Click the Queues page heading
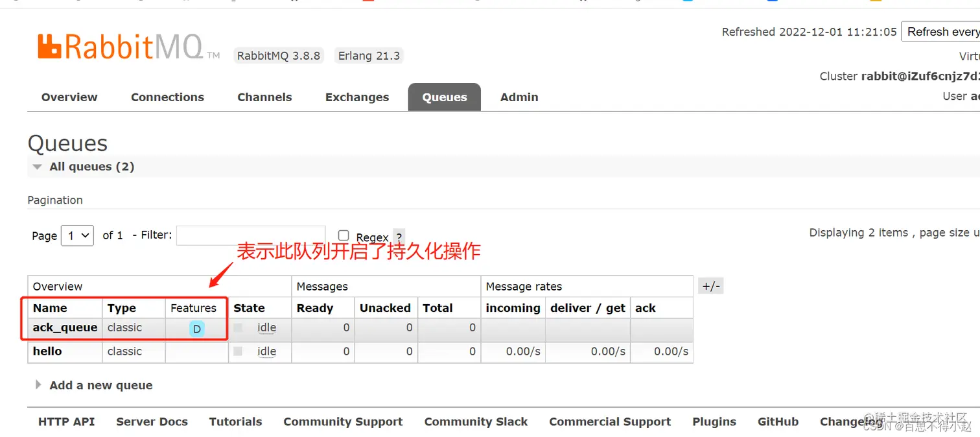The width and height of the screenshot is (980, 437). pyautogui.click(x=67, y=143)
